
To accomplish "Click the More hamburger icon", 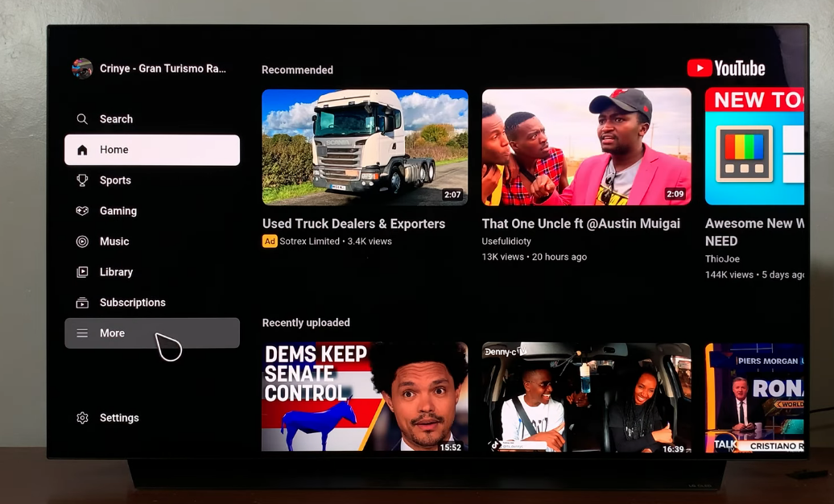I will (x=82, y=333).
